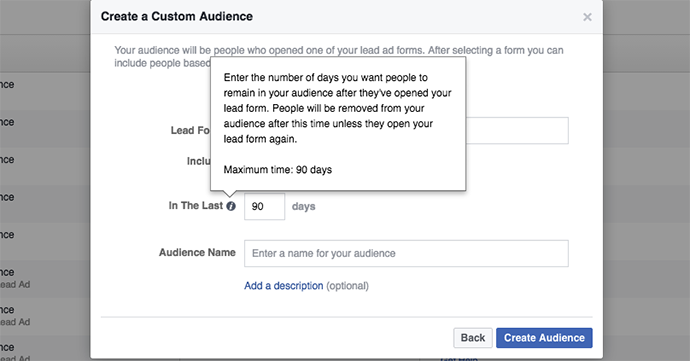
Task: Click the 'Audience Name' label
Action: 197,252
